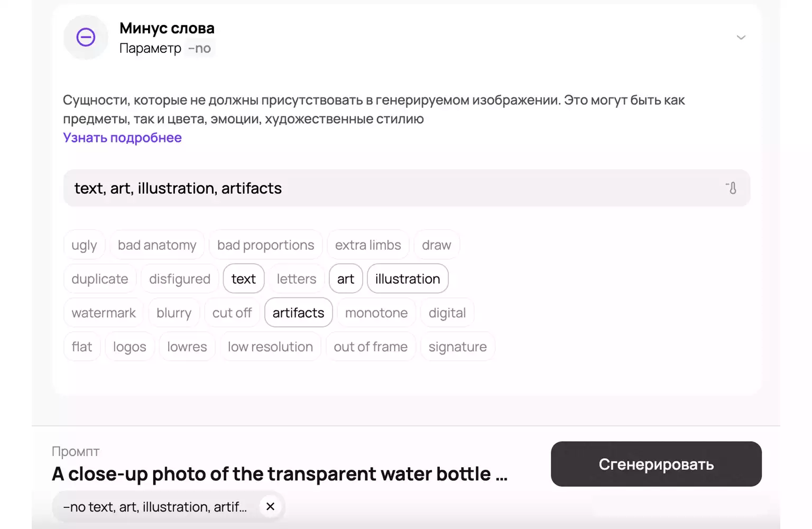
Task: Deselect the text tag
Action: (244, 279)
